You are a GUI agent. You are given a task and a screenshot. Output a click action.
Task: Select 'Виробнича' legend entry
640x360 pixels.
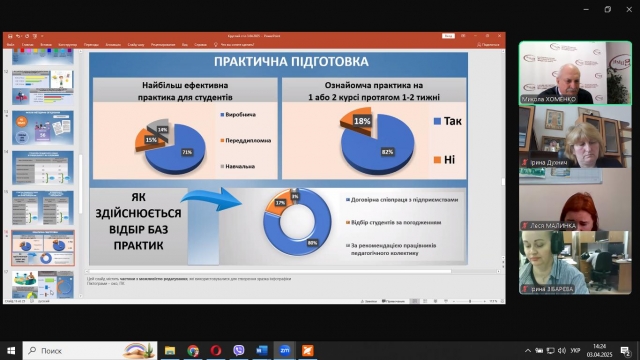[238, 115]
